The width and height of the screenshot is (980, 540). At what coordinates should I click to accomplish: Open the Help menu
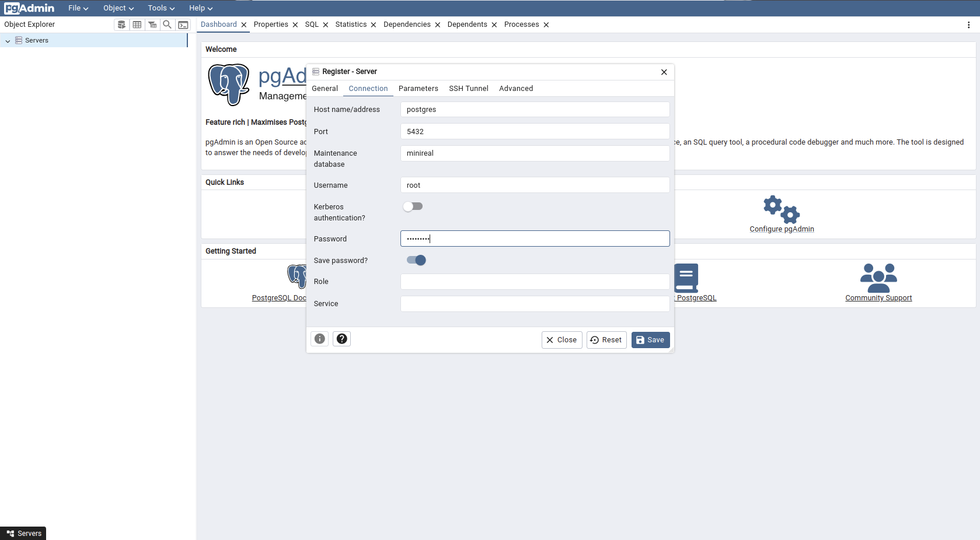(201, 8)
